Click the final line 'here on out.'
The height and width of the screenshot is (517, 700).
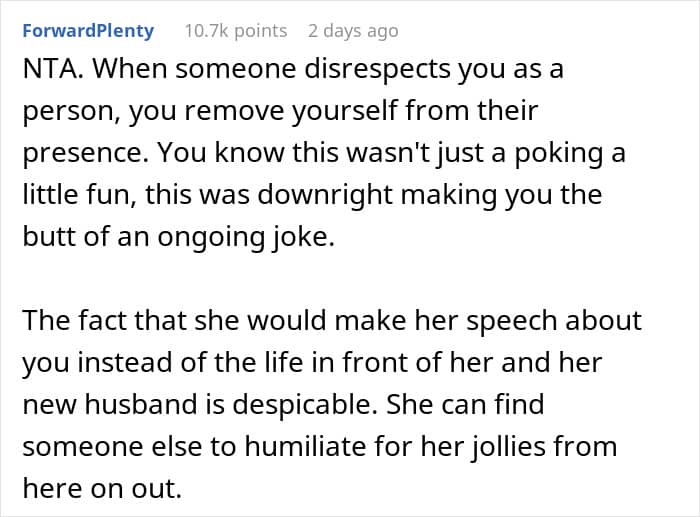(102, 488)
